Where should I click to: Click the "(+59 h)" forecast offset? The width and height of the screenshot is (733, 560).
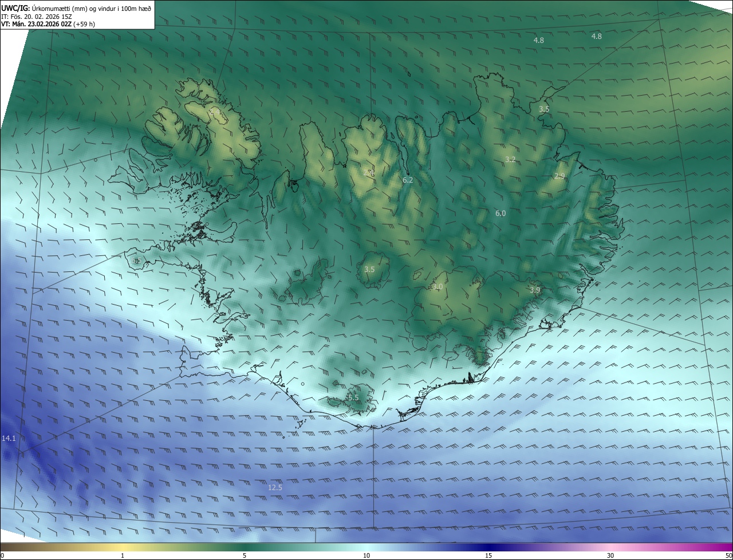[x=85, y=25]
